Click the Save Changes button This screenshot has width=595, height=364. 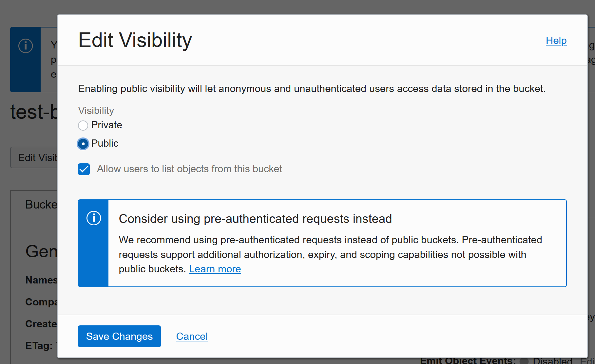(x=119, y=336)
